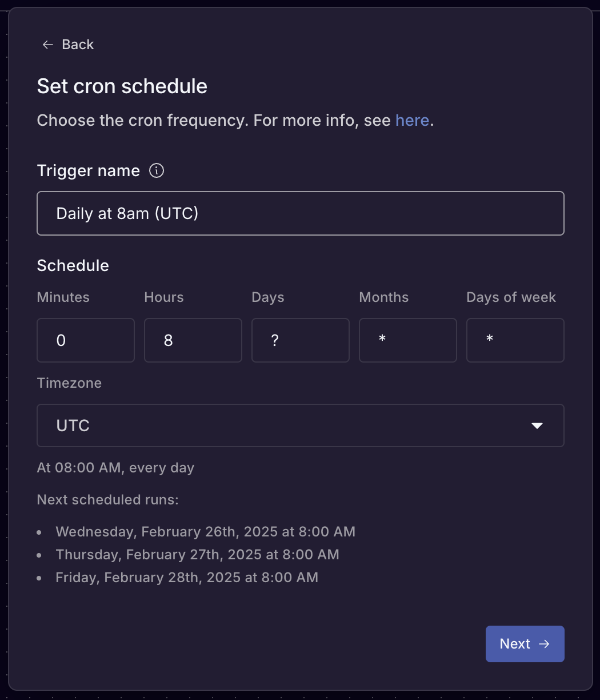Click the Wednesday February 26th run entry

(x=205, y=531)
